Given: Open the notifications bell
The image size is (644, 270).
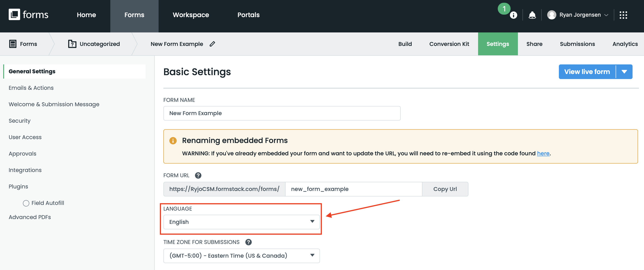Looking at the screenshot, I should pos(532,15).
